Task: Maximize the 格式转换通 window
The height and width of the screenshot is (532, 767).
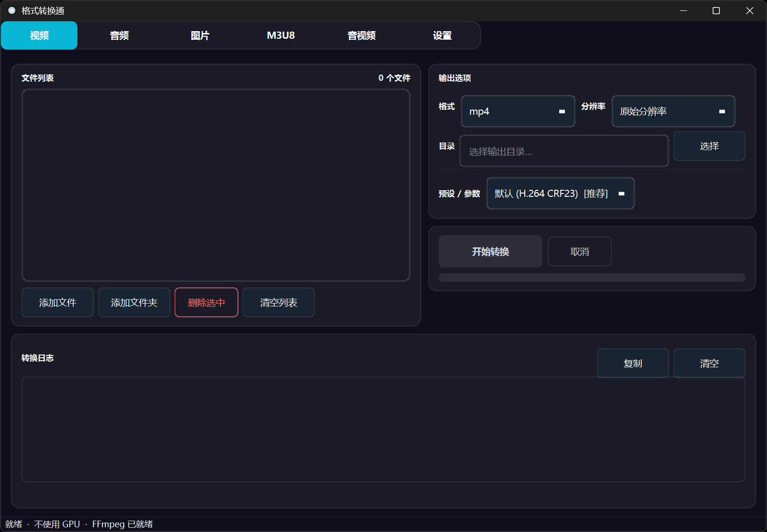Action: pos(716,10)
